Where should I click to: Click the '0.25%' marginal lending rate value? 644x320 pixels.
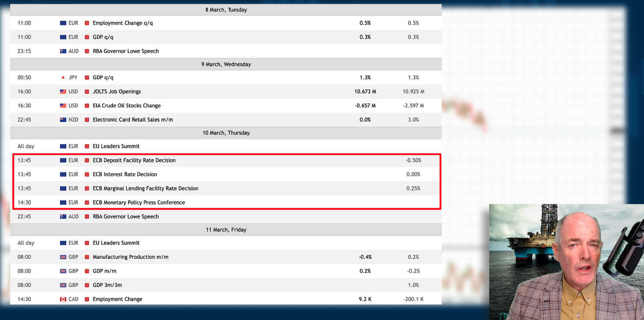[x=413, y=189]
